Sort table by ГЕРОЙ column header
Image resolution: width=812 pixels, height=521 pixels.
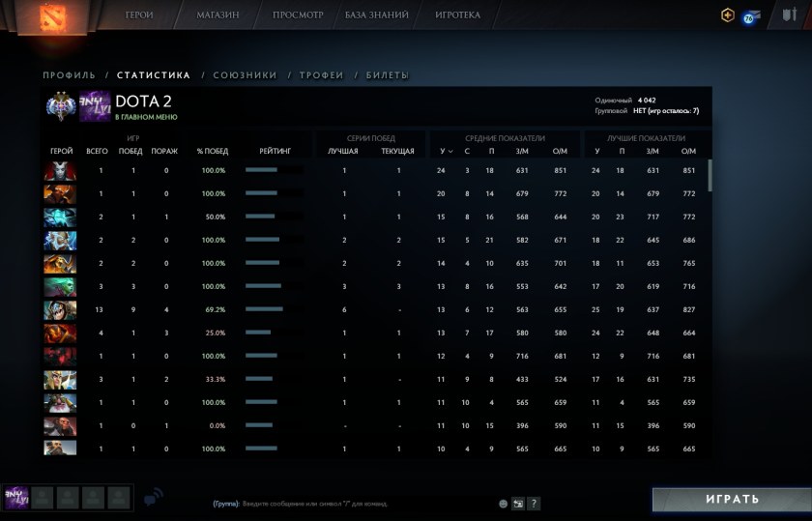[62, 151]
